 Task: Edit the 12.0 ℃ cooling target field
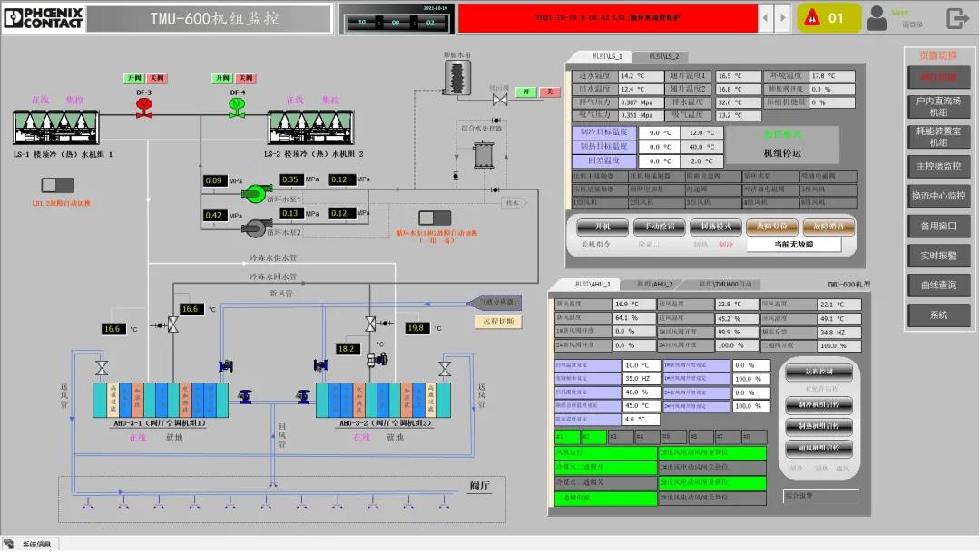click(703, 133)
